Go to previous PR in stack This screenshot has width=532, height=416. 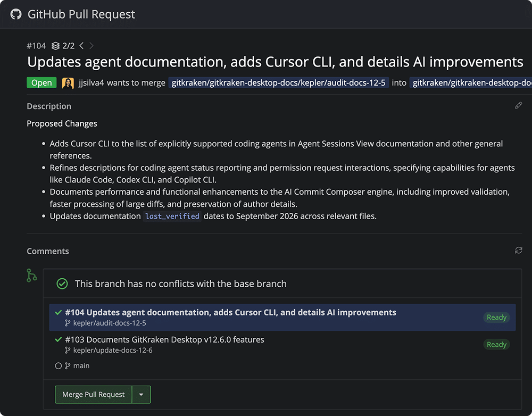pos(81,45)
